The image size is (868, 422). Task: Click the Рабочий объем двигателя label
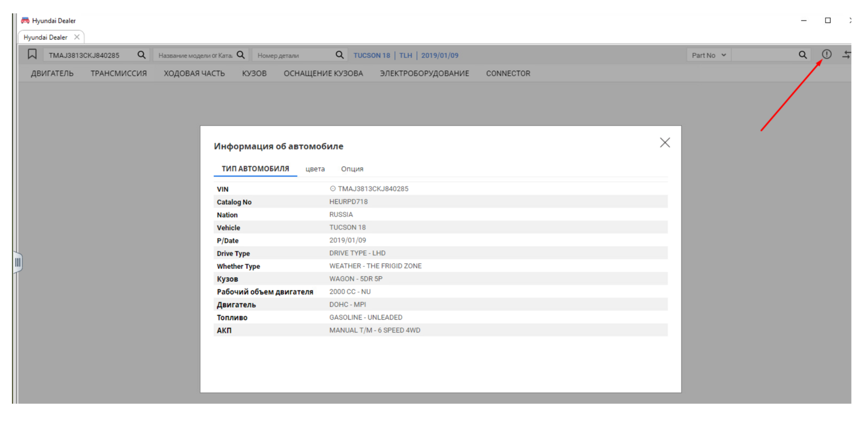[265, 292]
